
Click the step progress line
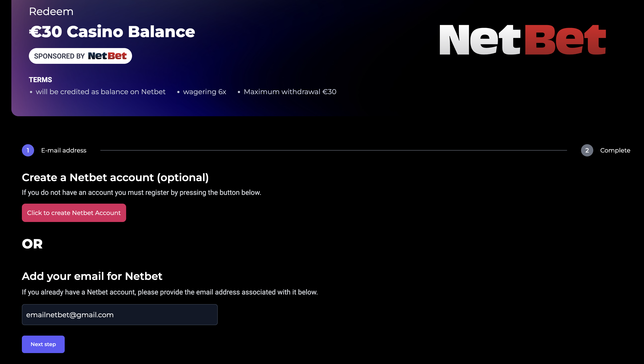click(x=333, y=150)
